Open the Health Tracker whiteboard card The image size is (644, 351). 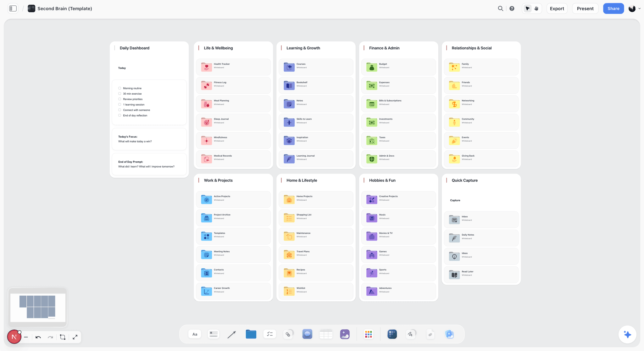(233, 67)
